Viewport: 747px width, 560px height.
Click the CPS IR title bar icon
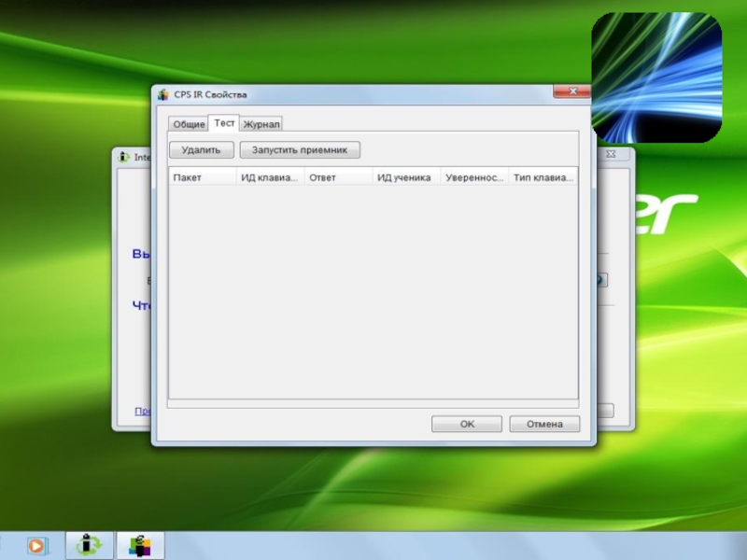pyautogui.click(x=163, y=94)
